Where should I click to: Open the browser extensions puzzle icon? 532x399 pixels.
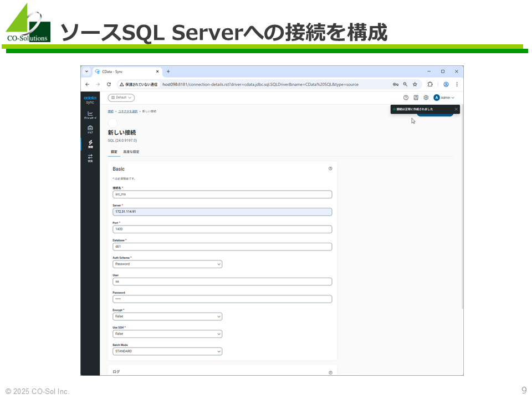point(430,84)
